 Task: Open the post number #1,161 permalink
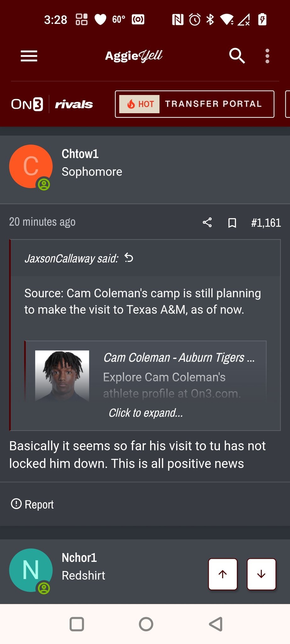point(266,223)
